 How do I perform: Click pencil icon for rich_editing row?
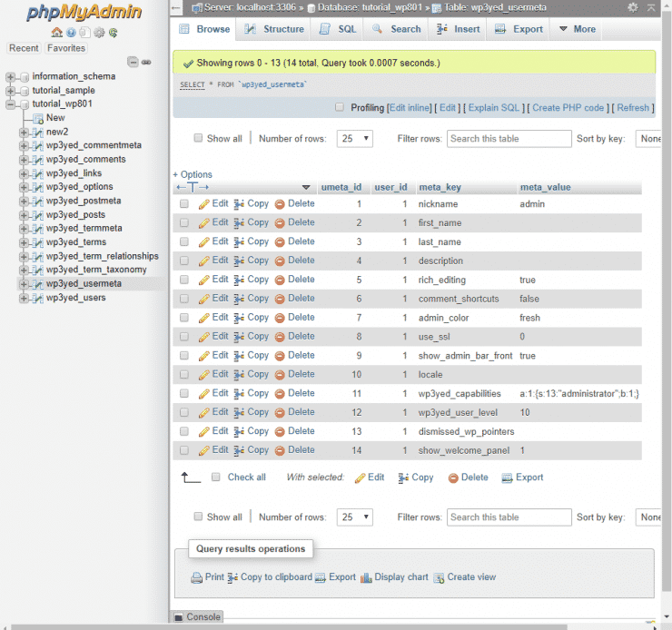click(x=204, y=281)
